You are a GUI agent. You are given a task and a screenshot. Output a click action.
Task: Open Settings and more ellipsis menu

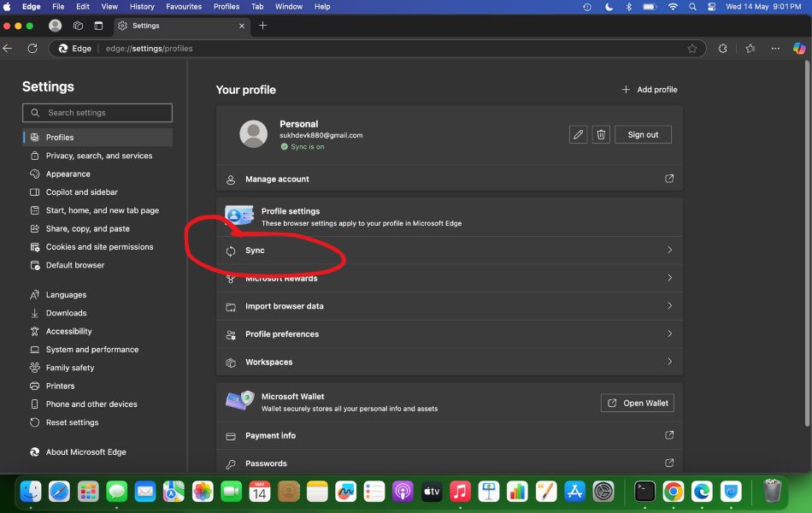[x=775, y=48]
